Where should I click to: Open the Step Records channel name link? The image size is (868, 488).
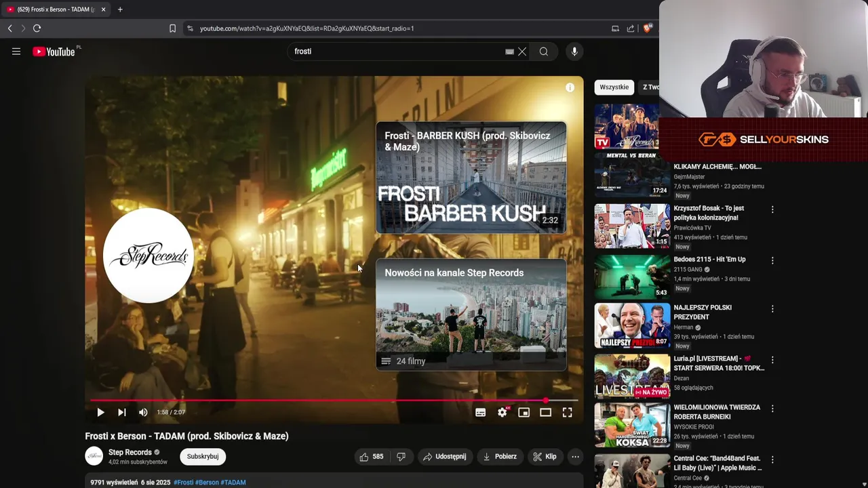coord(130,452)
